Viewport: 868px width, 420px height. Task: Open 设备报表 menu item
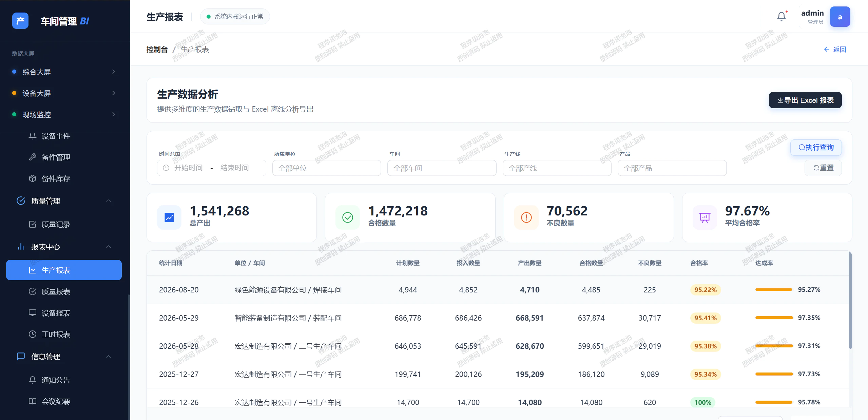tap(64, 313)
